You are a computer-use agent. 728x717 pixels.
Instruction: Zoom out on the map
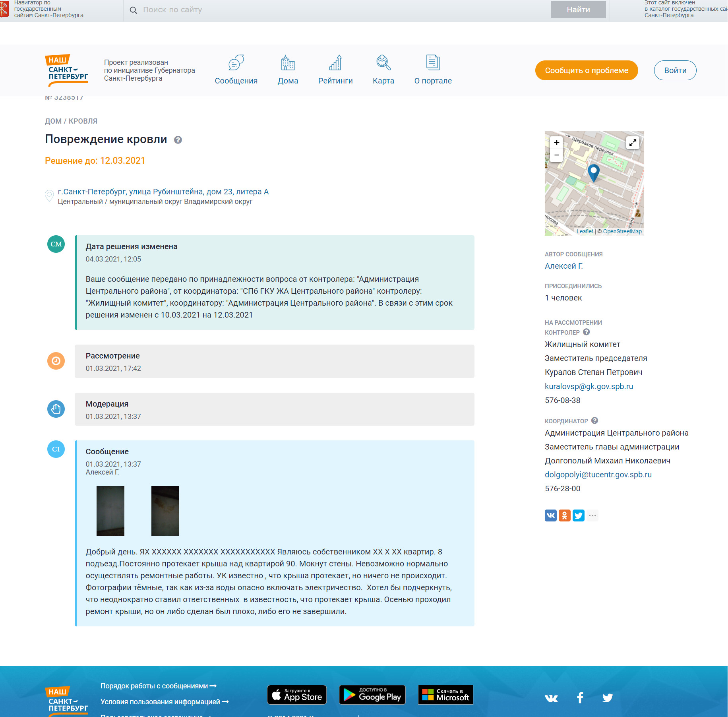click(x=556, y=155)
